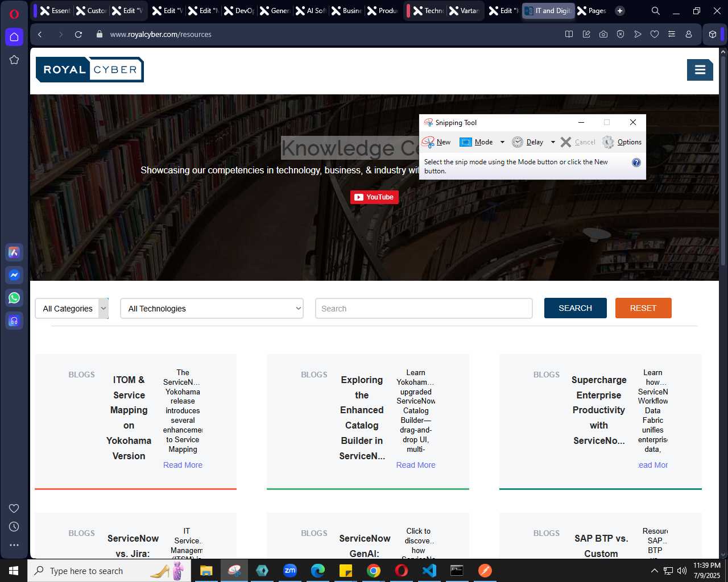The height and width of the screenshot is (582, 728).
Task: Open Microsoft Edge from the taskbar
Action: pos(318,571)
